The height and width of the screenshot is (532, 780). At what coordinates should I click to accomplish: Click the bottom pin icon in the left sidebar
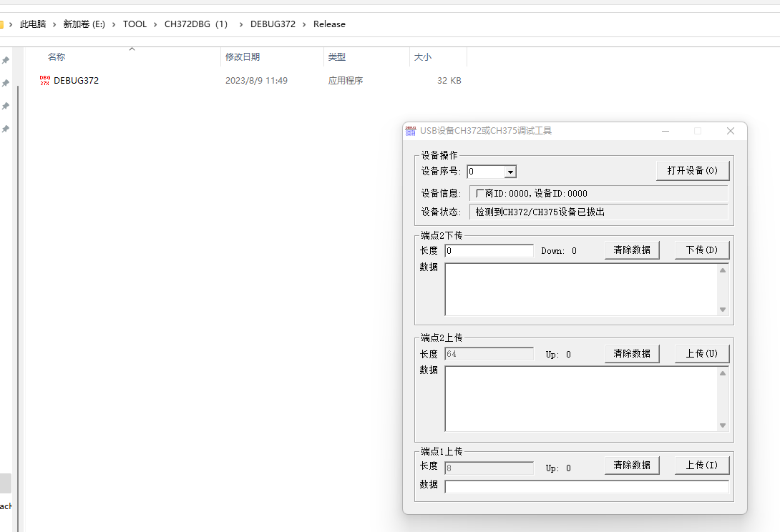(x=5, y=129)
